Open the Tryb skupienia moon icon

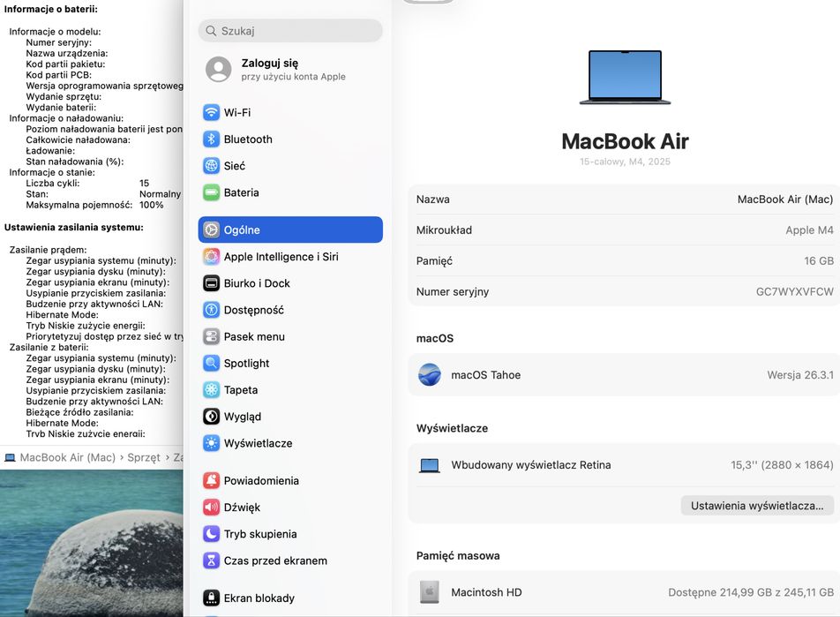[211, 534]
